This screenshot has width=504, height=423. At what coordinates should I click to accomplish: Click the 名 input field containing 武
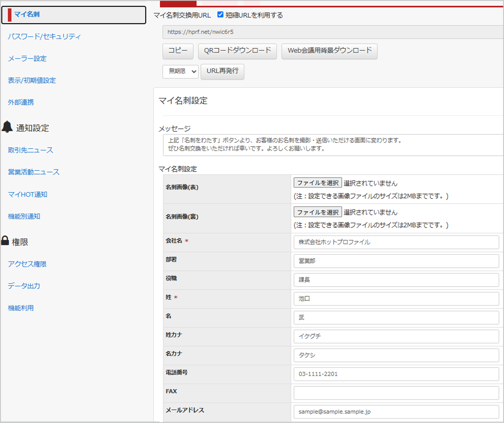tap(396, 317)
